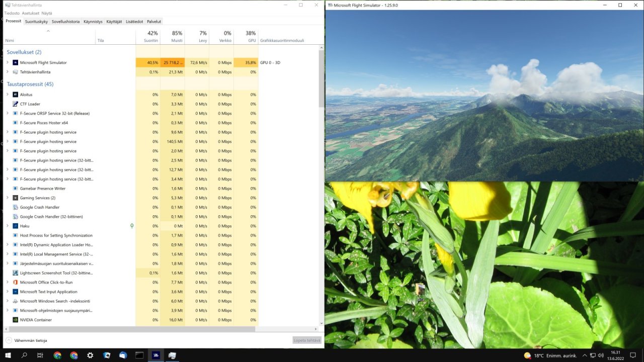
Task: Open the notification center icon
Action: tap(633, 355)
